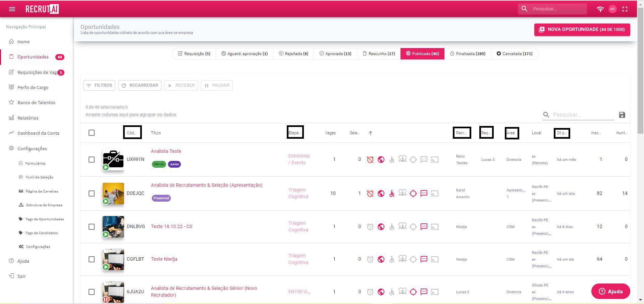Screen dimensions: 644x304
Task: Toggle fullscreen mode icon in header
Action: tap(625, 9)
